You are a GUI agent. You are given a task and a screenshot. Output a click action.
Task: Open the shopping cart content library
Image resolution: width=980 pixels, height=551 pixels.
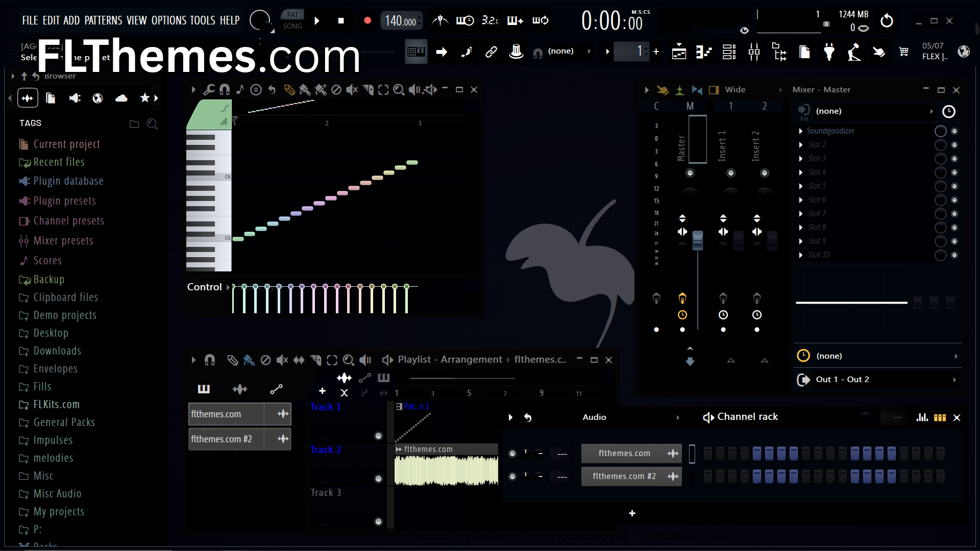(904, 52)
